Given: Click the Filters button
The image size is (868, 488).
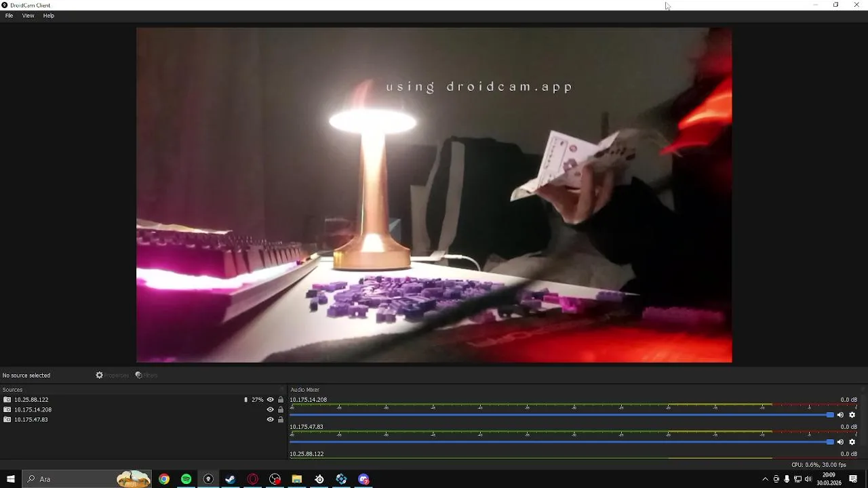Looking at the screenshot, I should [146, 375].
